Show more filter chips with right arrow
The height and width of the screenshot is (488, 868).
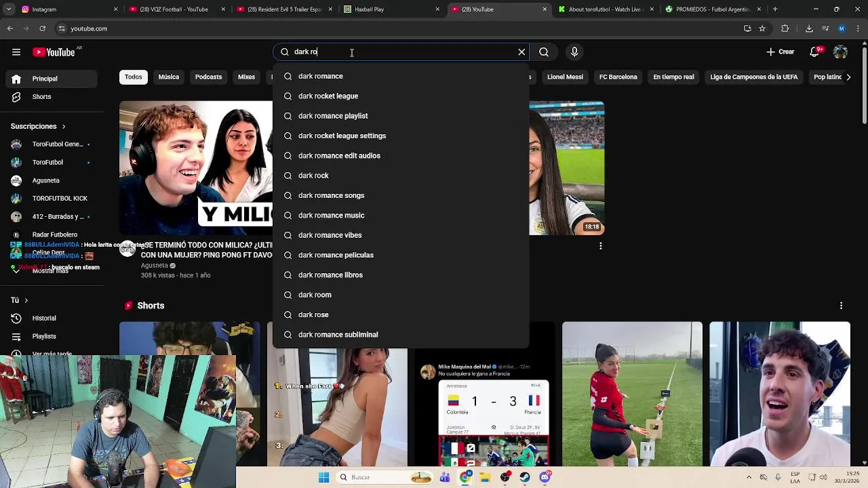(848, 77)
